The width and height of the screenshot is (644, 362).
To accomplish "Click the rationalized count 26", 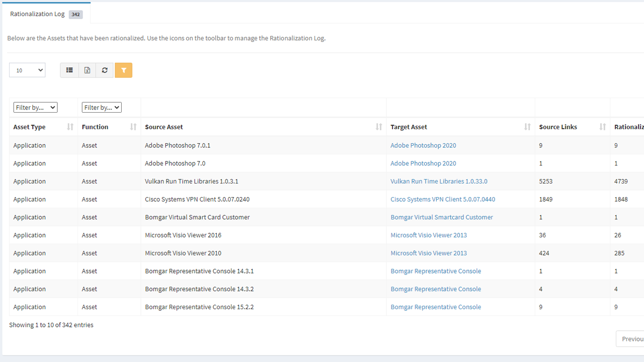I will click(618, 235).
